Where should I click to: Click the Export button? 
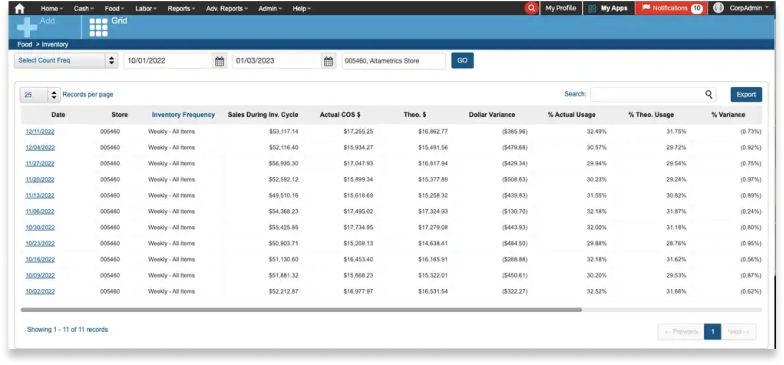[x=746, y=94]
